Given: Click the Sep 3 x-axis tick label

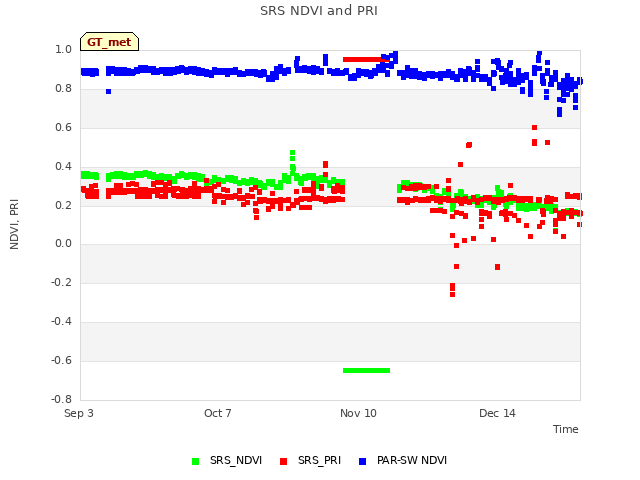Looking at the screenshot, I should point(79,413).
